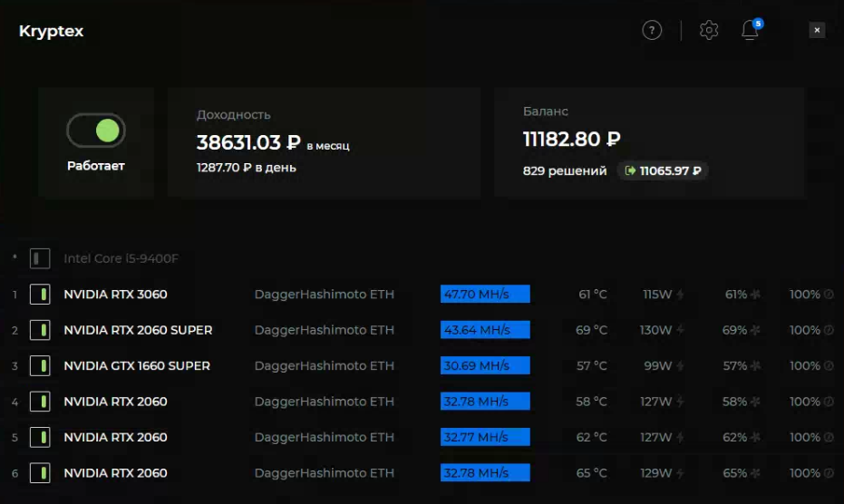This screenshot has width=844, height=504.
Task: Click the withdraw icon next to 11065.97 ₽
Action: tap(630, 170)
